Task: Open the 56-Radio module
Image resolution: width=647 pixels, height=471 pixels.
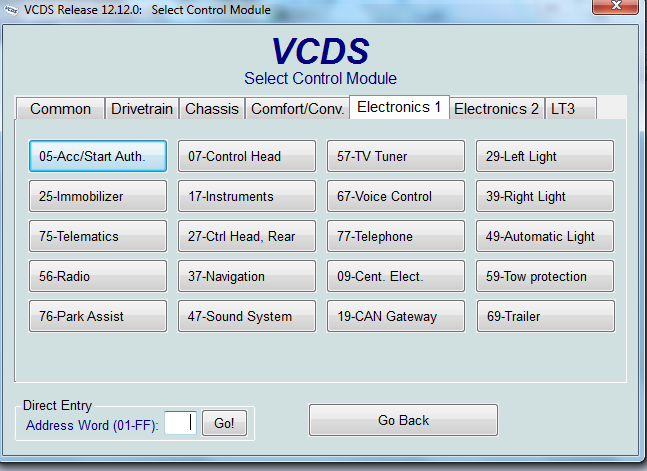Action: coord(98,276)
